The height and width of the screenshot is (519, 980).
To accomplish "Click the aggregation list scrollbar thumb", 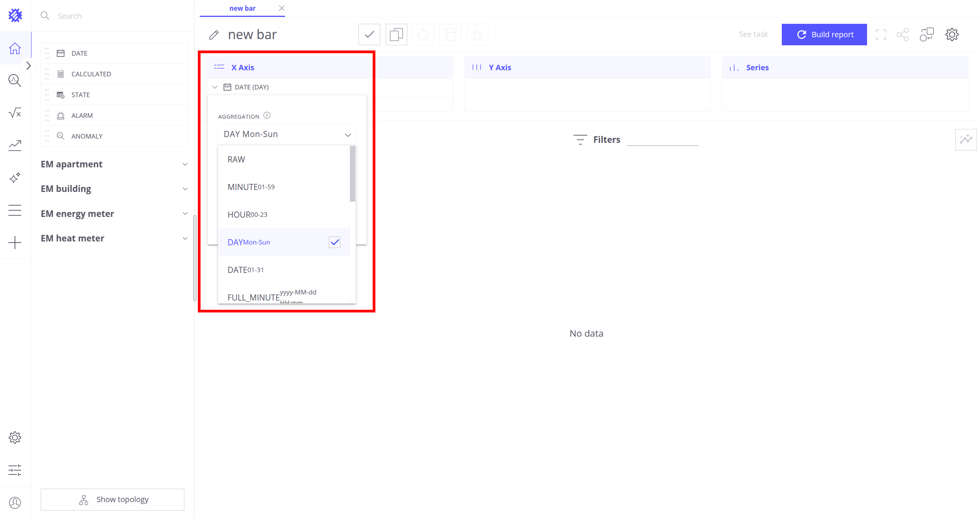I will [352, 174].
